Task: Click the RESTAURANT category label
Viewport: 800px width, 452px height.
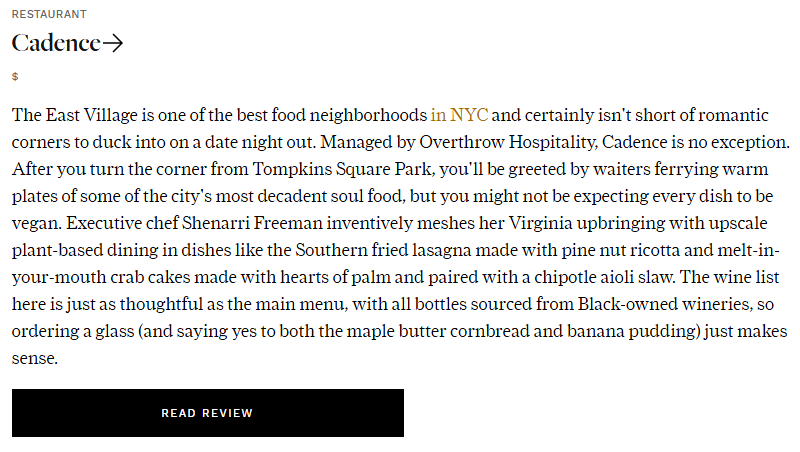Action: click(x=49, y=14)
